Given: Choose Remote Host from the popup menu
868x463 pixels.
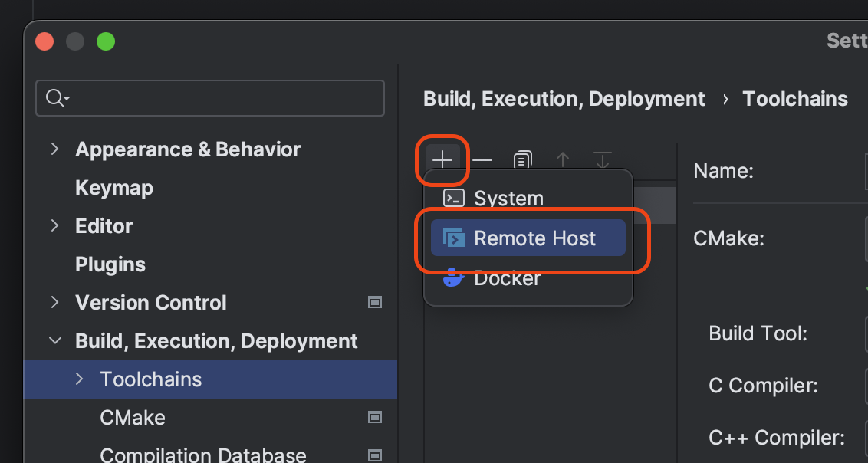Looking at the screenshot, I should [x=528, y=238].
